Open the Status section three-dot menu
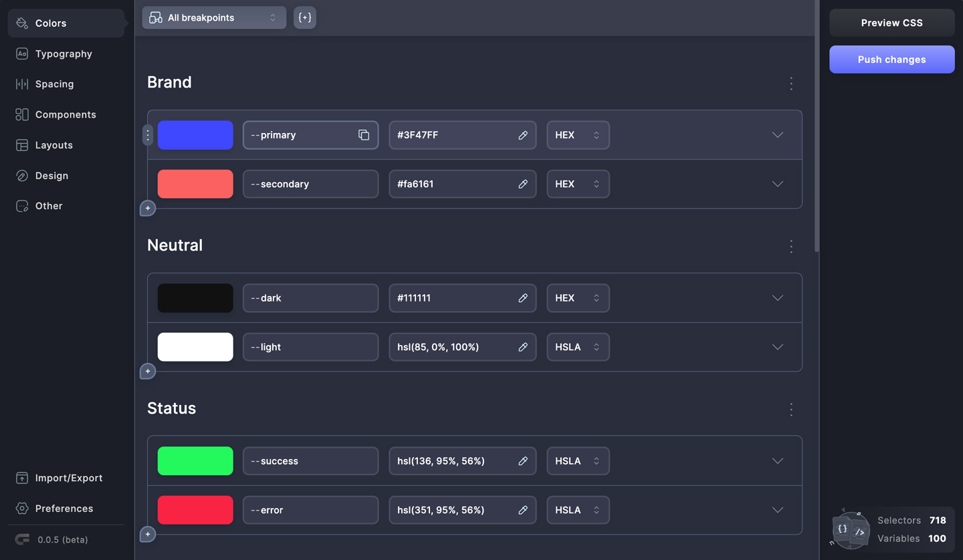Viewport: 963px width, 560px height. click(791, 410)
